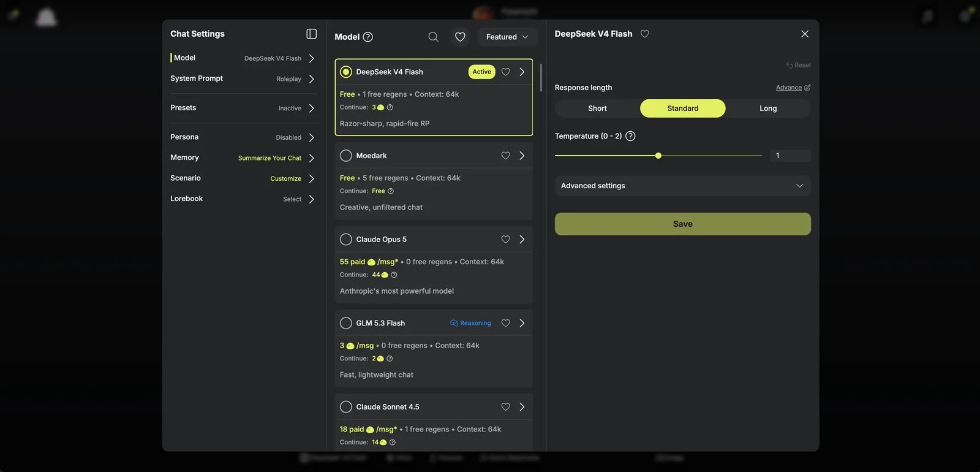Select the Claude Sonnet 4.5 radio button
The image size is (980, 472).
(x=346, y=407)
